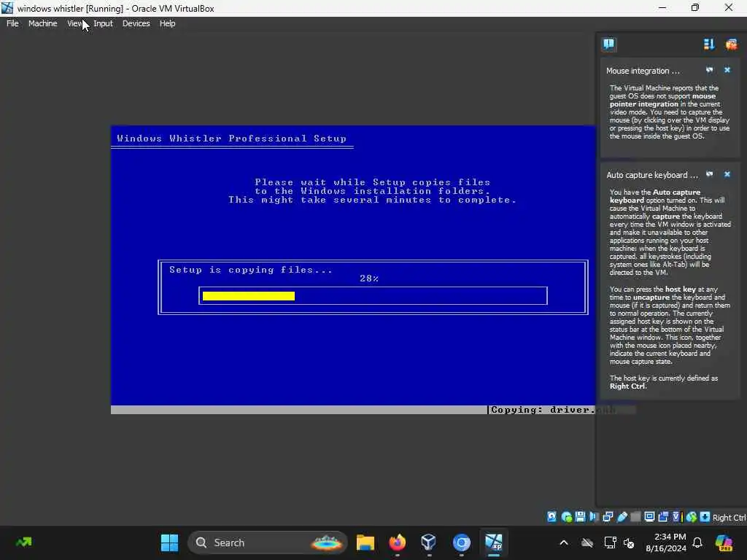The height and width of the screenshot is (560, 747).
Task: Open the notification bell on the taskbar
Action: tap(697, 542)
